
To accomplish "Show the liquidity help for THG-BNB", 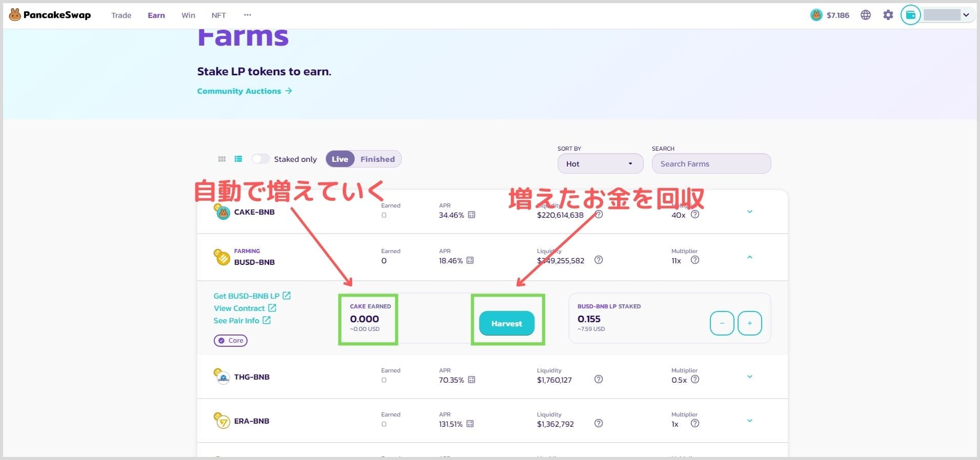I will (598, 379).
